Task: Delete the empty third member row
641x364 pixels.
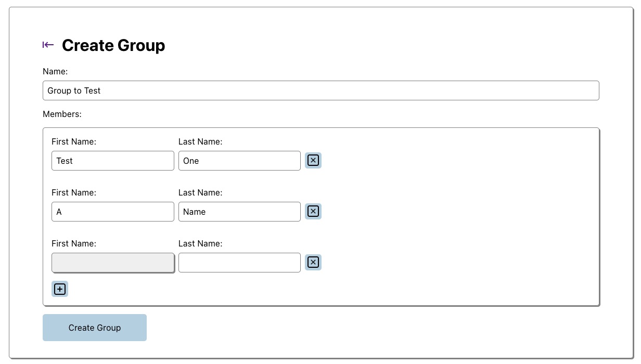Action: [313, 263]
